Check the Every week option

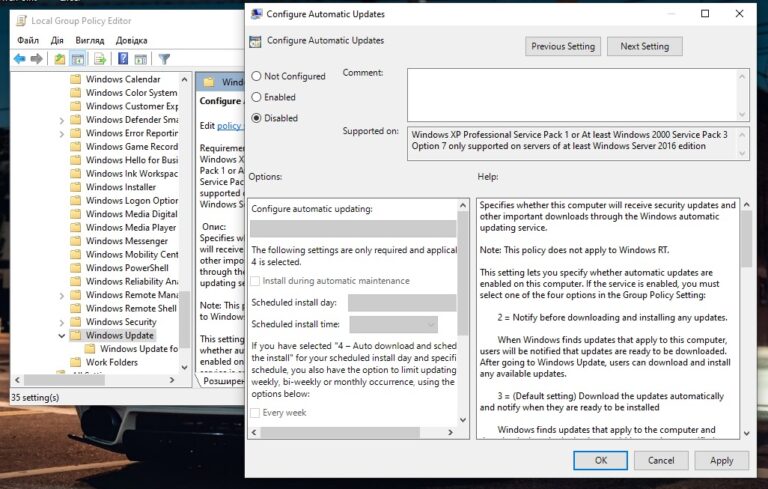click(x=255, y=413)
